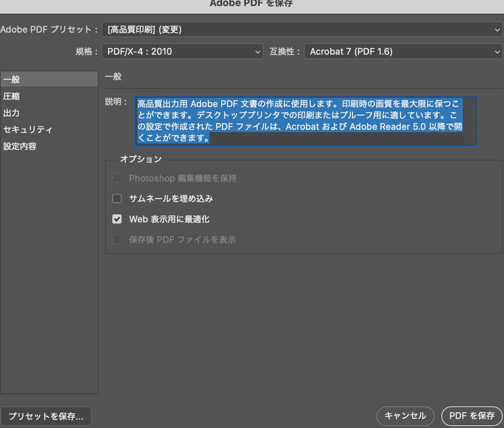Screen dimensions: 504x428
Task: Open the Adobe PDF プリセット dropdown
Action: pyautogui.click(x=302, y=30)
